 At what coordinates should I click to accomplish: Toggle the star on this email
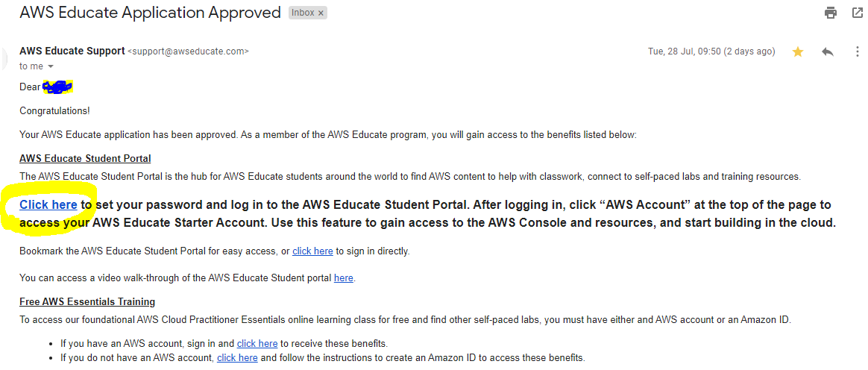[x=798, y=51]
